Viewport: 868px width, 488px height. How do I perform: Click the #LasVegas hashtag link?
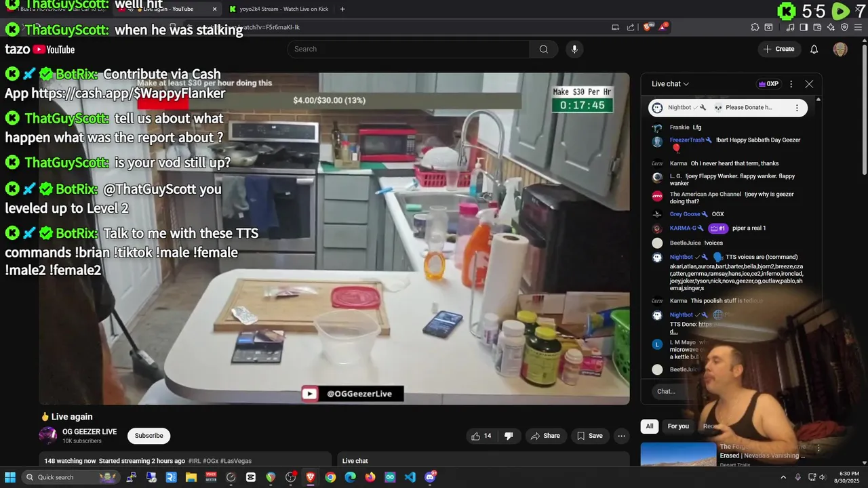(235, 461)
